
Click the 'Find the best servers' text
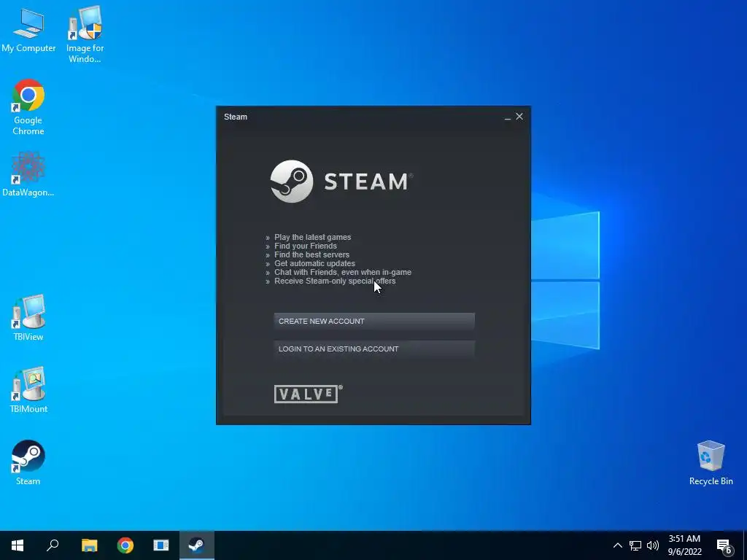pos(311,254)
